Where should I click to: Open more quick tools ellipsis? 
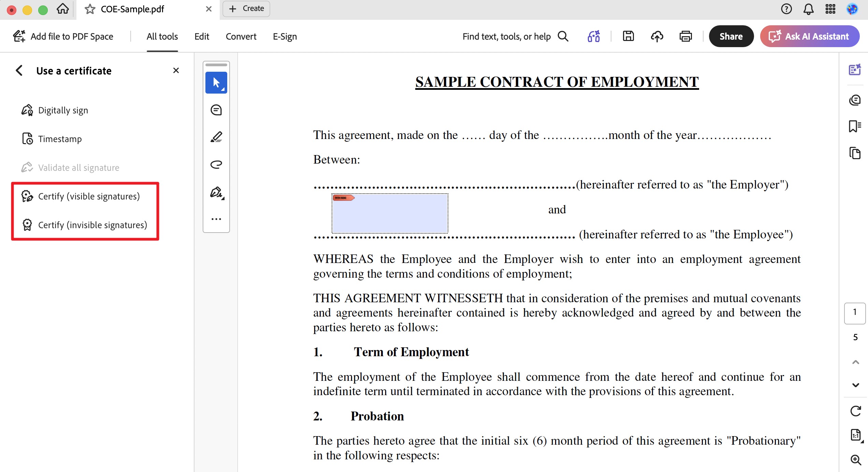pos(216,219)
